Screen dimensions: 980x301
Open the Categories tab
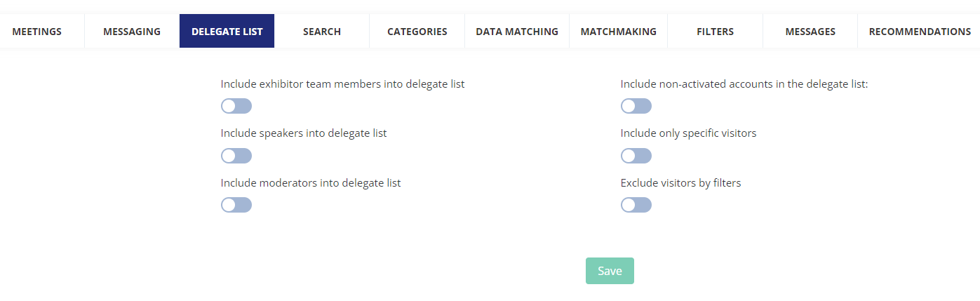pyautogui.click(x=417, y=32)
